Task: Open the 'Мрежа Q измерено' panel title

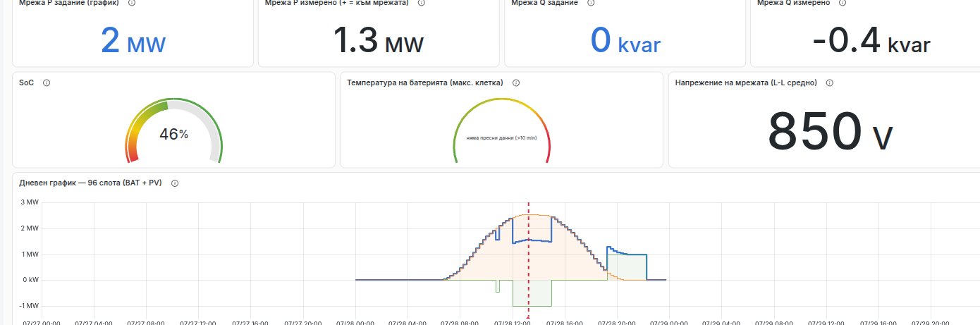Action: [x=793, y=3]
